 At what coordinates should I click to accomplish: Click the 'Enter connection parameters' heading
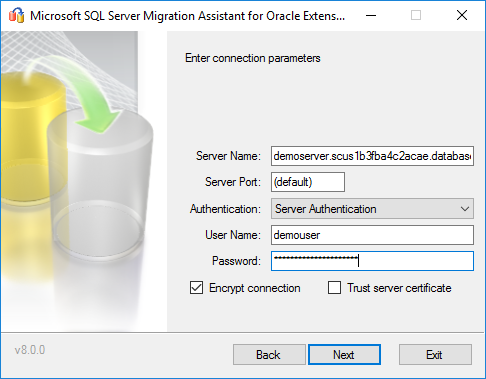coord(253,58)
